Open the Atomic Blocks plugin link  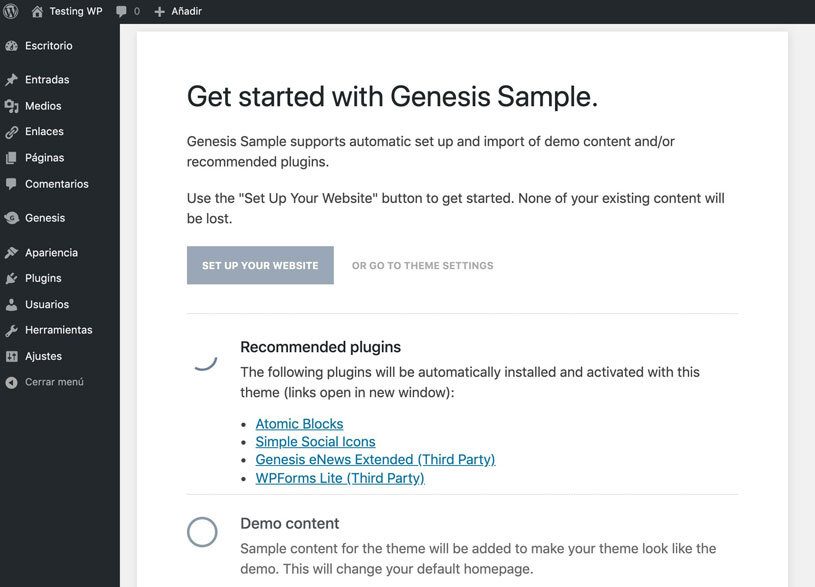[299, 424]
